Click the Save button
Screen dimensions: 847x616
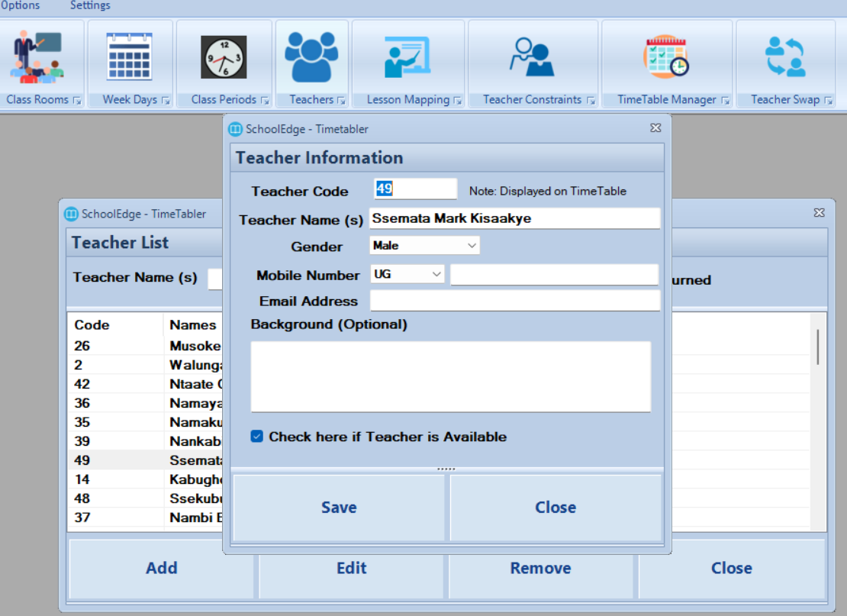point(339,508)
